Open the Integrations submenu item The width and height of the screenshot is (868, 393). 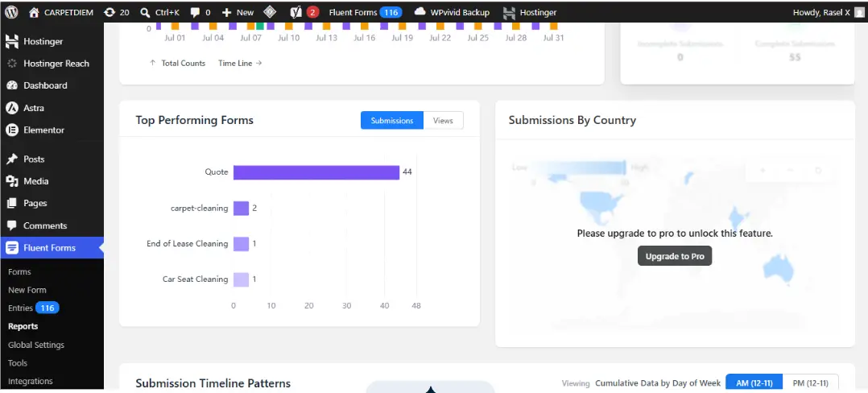[x=31, y=382]
